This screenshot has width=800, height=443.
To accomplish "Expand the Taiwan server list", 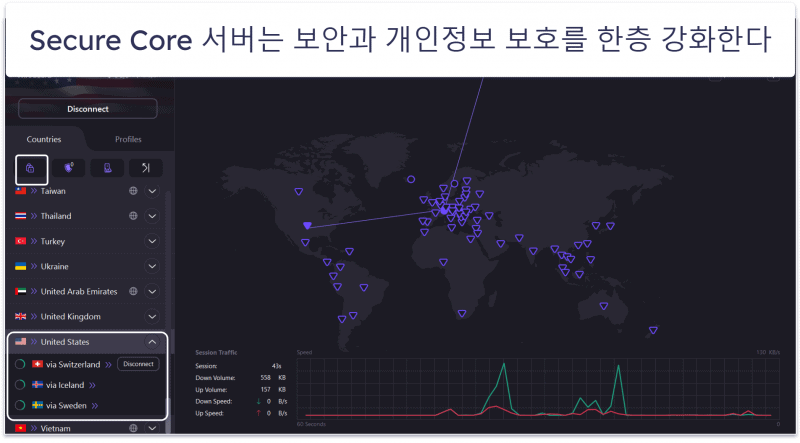I will 152,191.
